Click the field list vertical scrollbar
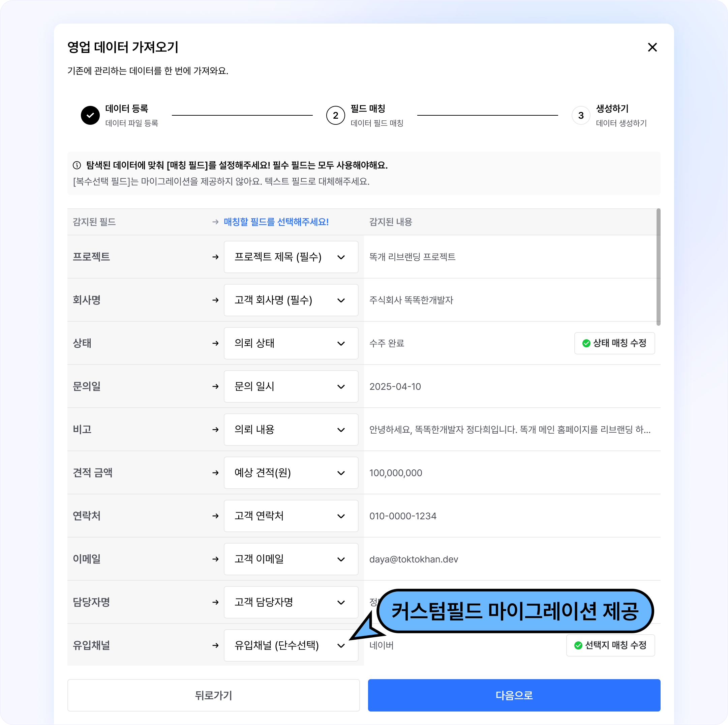728x725 pixels. pos(658,267)
